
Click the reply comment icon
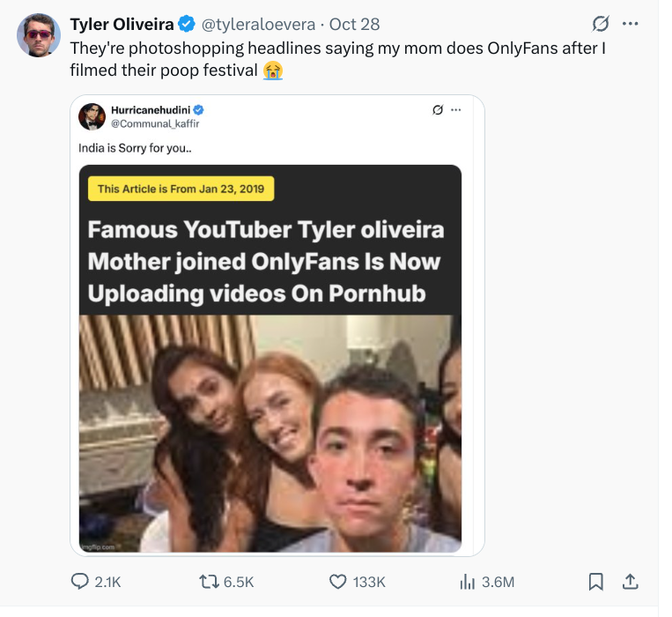click(x=80, y=582)
